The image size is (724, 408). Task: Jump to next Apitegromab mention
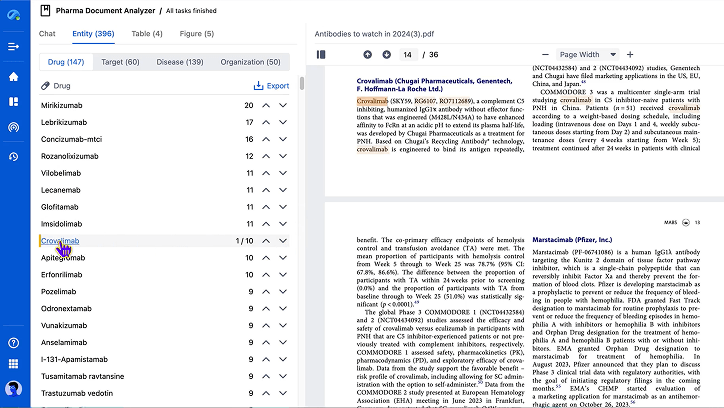coord(283,258)
